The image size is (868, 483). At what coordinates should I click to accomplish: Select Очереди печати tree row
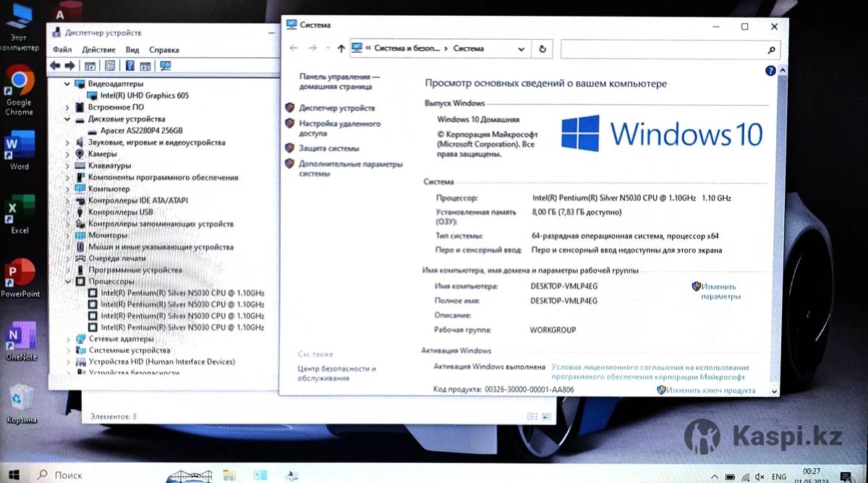[116, 258]
